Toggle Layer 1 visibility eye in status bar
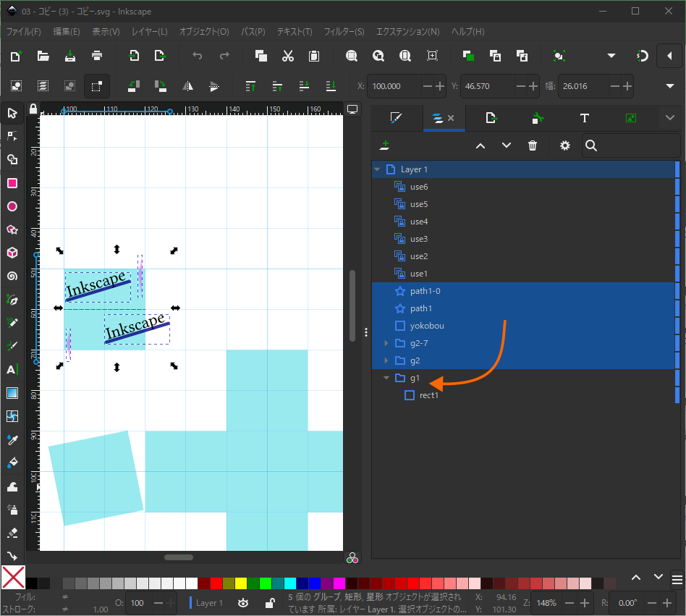Screen dimensions: 686x616 (x=243, y=603)
